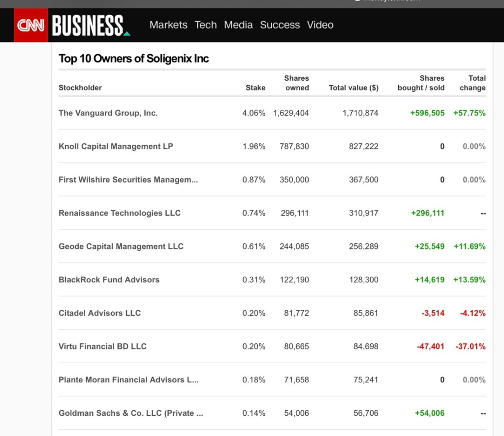Click Renaissance Technologies LLC
Screen dimensions: 504x436
coord(120,213)
